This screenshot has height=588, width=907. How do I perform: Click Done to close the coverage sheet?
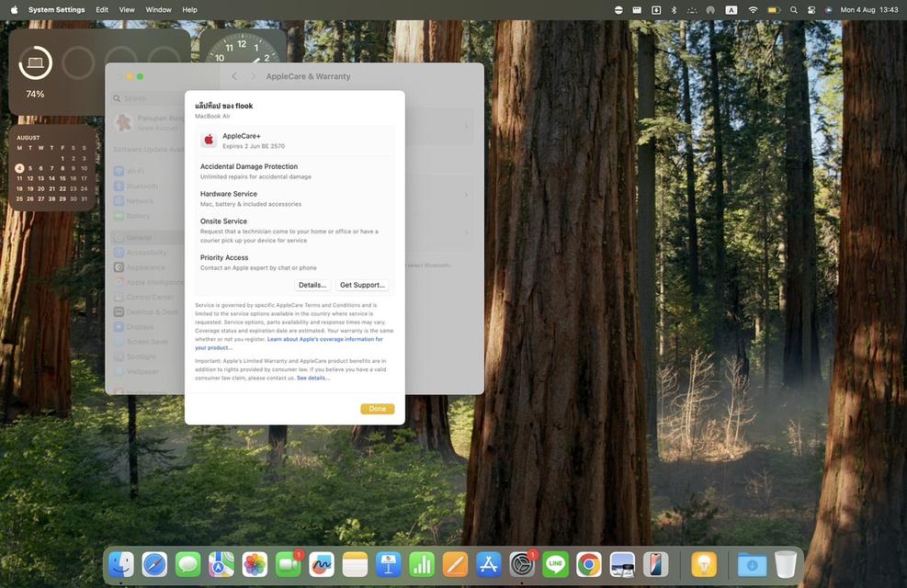click(x=377, y=409)
